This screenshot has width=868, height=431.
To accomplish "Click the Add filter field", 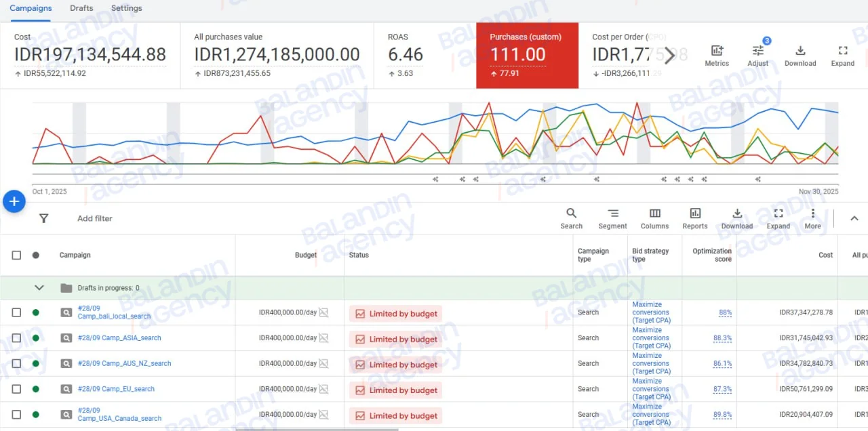I will tap(95, 218).
